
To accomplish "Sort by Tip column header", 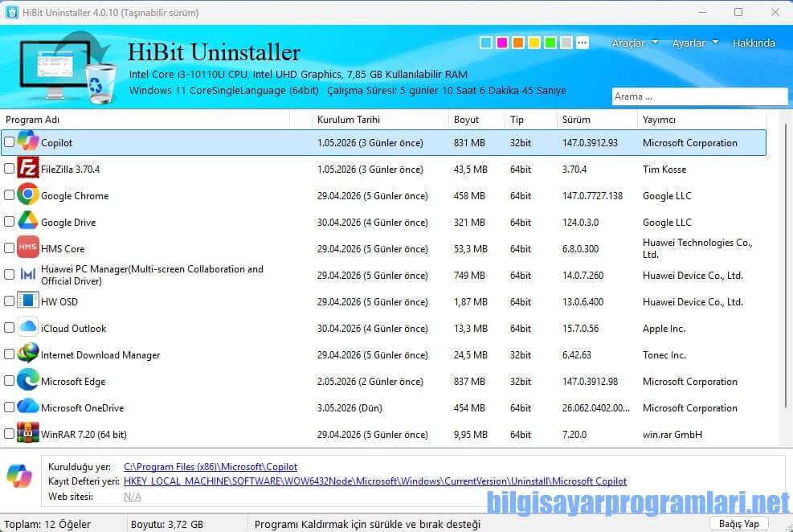I will coord(530,120).
